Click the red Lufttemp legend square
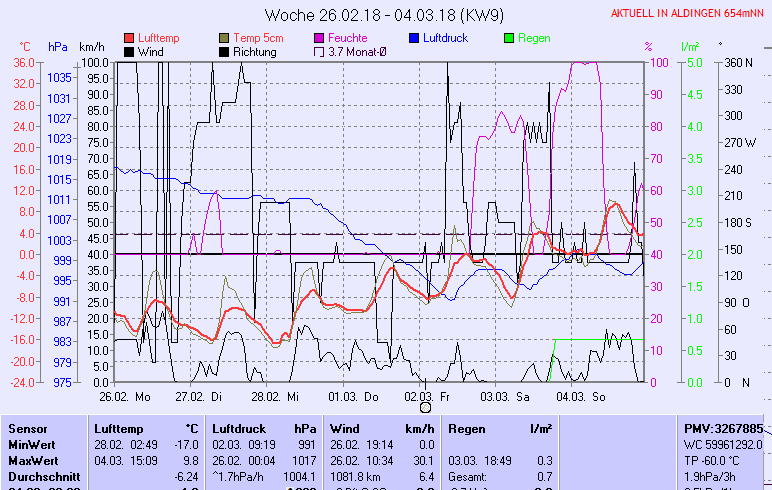This screenshot has width=772, height=490. tap(129, 37)
